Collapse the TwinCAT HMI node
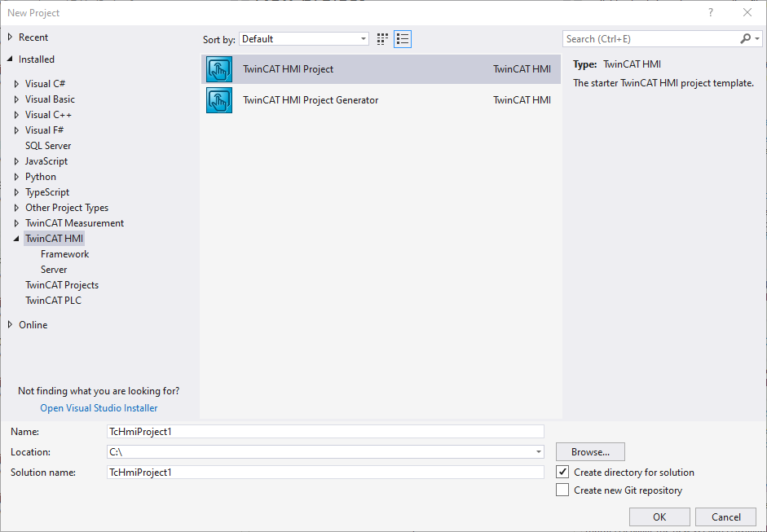The height and width of the screenshot is (532, 767). pos(16,239)
